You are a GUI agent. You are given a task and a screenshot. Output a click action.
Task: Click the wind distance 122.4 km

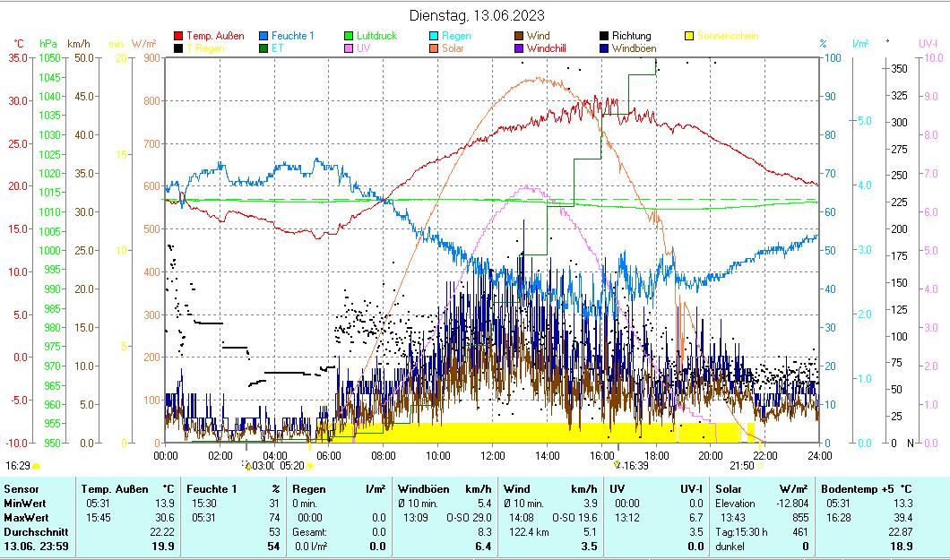[x=529, y=532]
